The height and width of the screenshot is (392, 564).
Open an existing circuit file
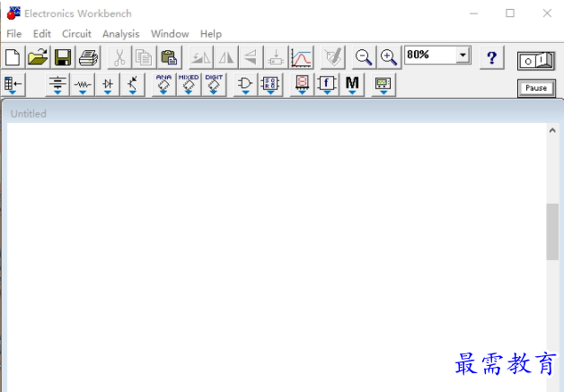pos(38,57)
